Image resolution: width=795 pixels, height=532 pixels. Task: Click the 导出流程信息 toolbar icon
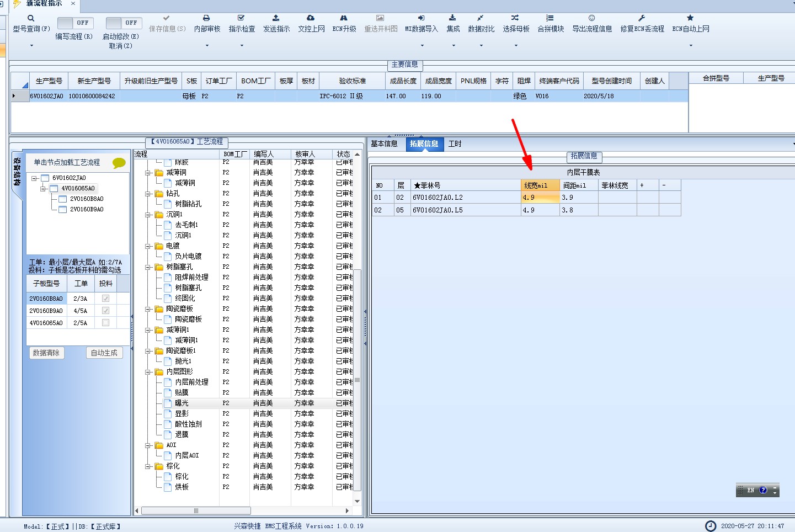[592, 18]
